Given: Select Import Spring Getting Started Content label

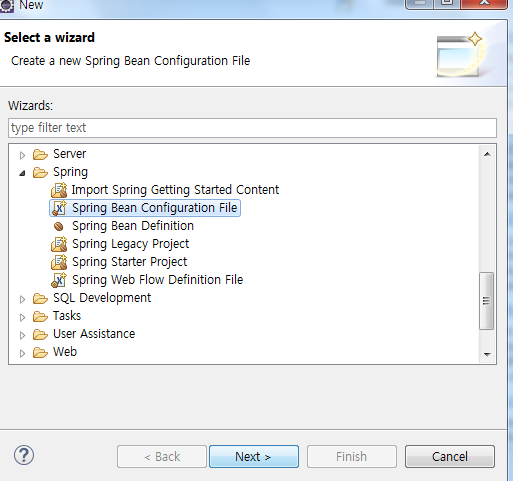Looking at the screenshot, I should (x=175, y=190).
